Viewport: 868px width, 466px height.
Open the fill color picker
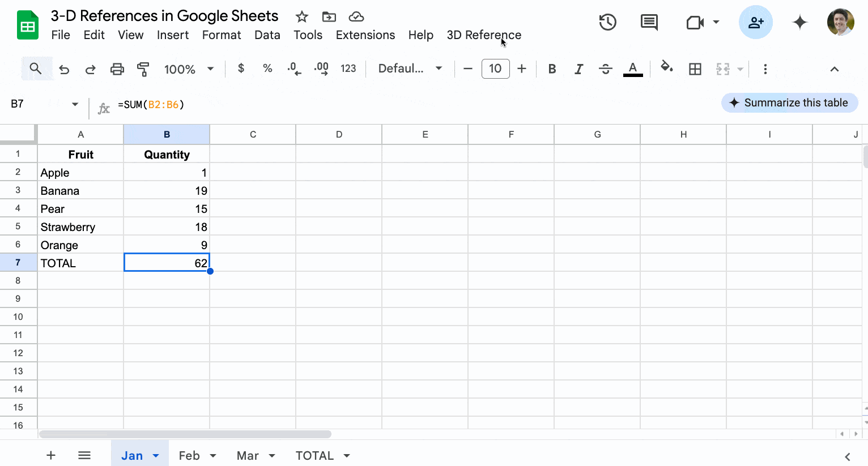666,68
